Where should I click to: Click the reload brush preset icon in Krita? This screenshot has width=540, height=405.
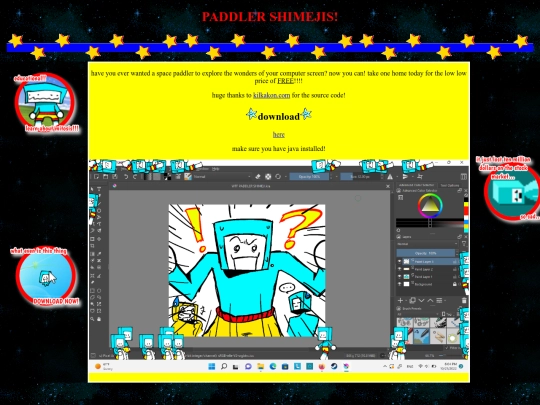[x=278, y=177]
